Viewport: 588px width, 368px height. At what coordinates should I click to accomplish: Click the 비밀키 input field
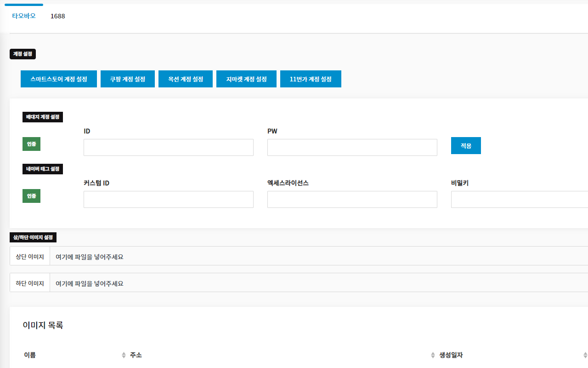pos(519,199)
